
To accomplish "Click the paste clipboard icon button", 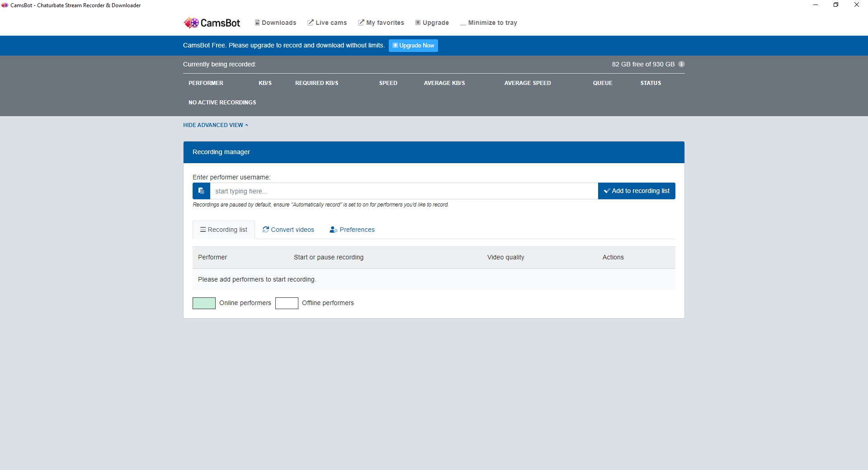I will [201, 191].
